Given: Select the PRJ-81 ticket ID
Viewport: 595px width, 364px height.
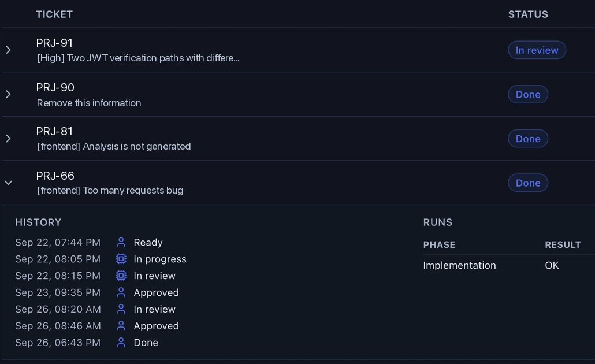Looking at the screenshot, I should point(54,131).
